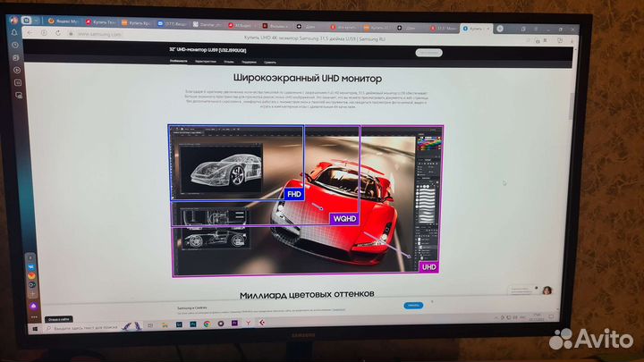This screenshot has width=644, height=362.
Task: Open Yandex Browser taskbar icon
Action: tap(248, 324)
